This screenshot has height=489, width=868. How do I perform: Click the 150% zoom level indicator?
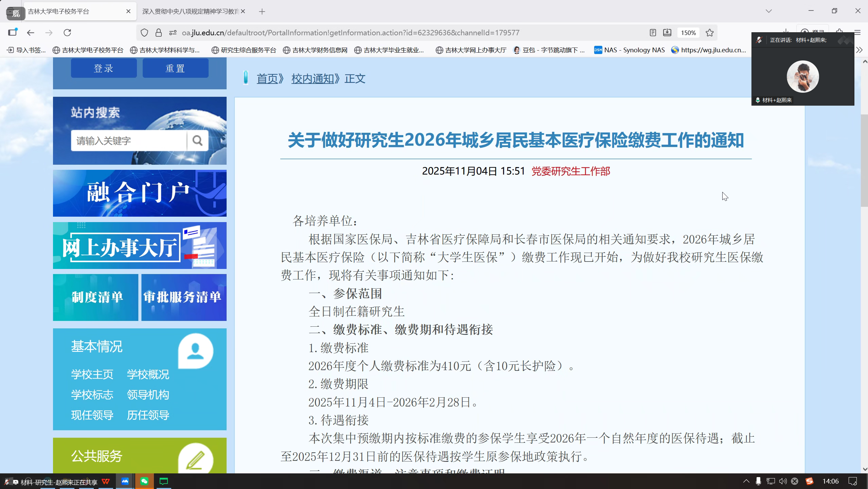pos(688,33)
